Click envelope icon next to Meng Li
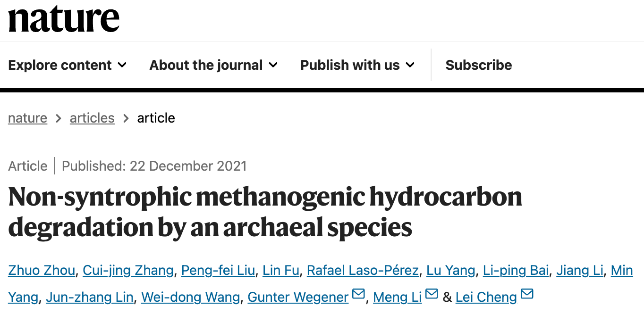This screenshot has width=644, height=314. pos(432,295)
